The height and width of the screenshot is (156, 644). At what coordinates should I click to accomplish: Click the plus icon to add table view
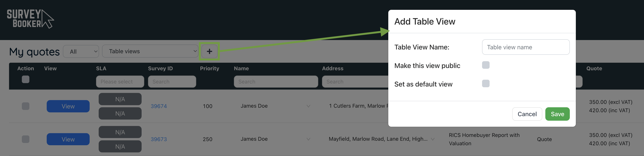tap(209, 51)
